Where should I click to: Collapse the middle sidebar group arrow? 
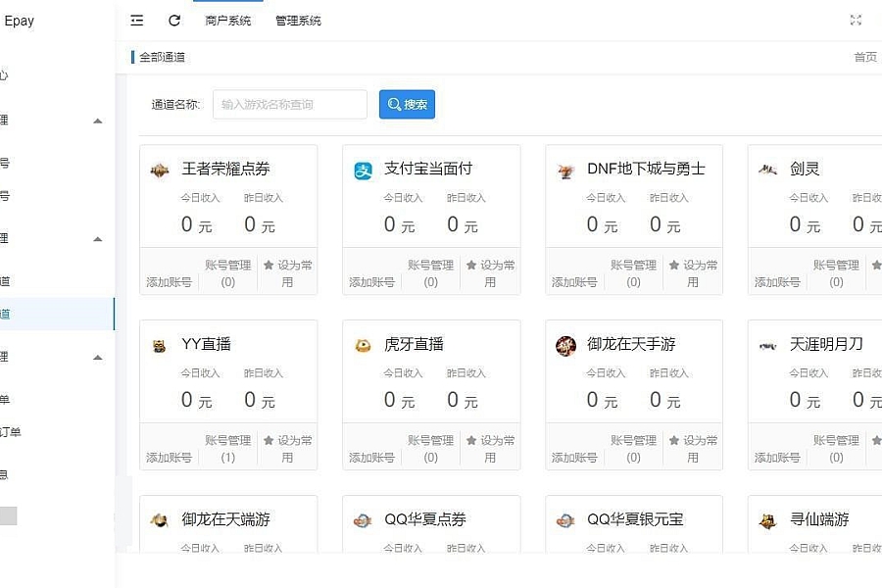(97, 238)
